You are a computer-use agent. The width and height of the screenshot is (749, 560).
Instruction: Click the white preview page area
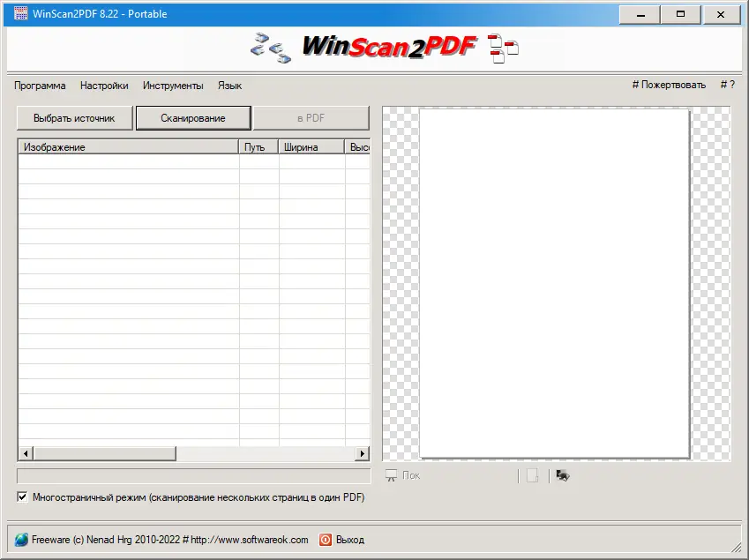click(554, 284)
